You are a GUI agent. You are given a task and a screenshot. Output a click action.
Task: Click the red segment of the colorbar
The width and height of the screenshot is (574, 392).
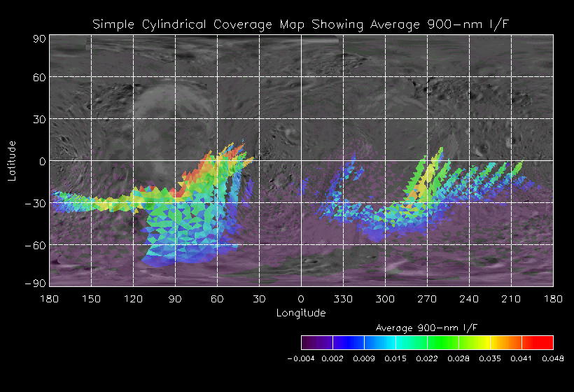pyautogui.click(x=538, y=342)
